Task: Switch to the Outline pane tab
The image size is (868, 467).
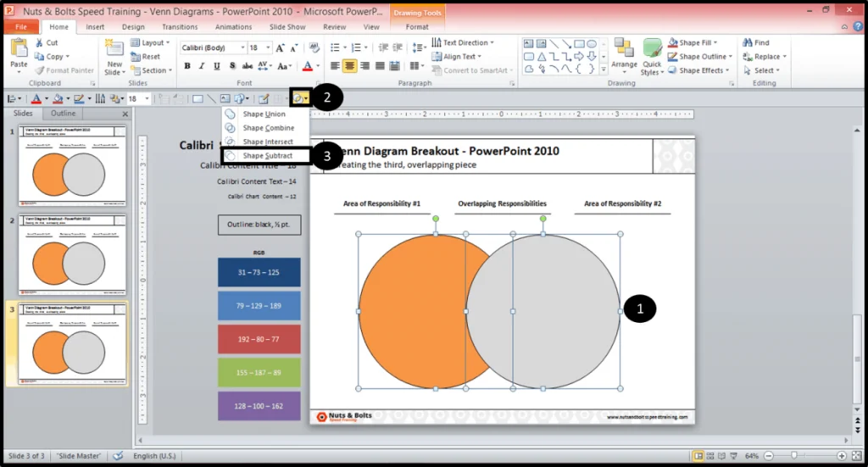Action: [x=63, y=114]
